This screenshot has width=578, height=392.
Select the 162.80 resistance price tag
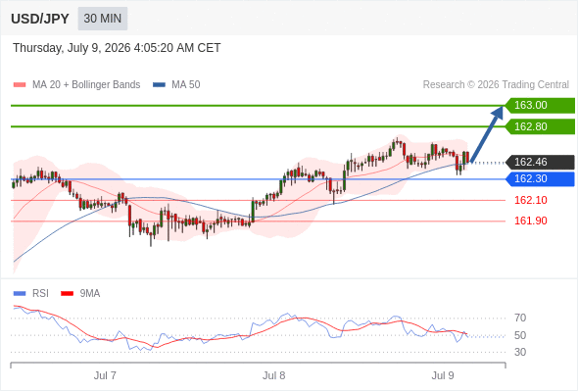pyautogui.click(x=540, y=126)
